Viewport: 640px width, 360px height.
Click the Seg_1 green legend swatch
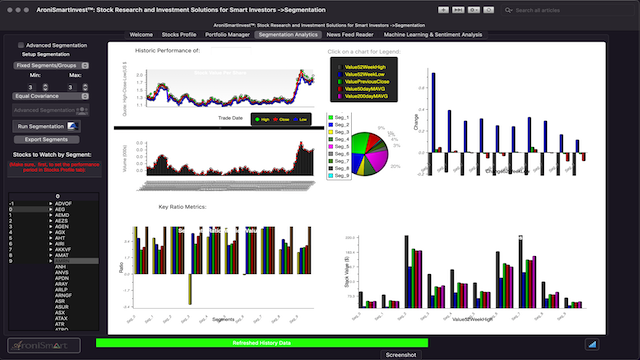coord(331,118)
